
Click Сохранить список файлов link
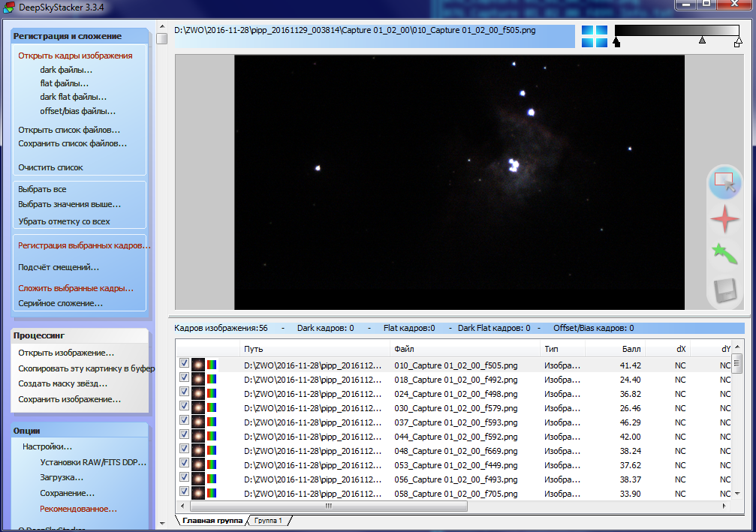[72, 143]
